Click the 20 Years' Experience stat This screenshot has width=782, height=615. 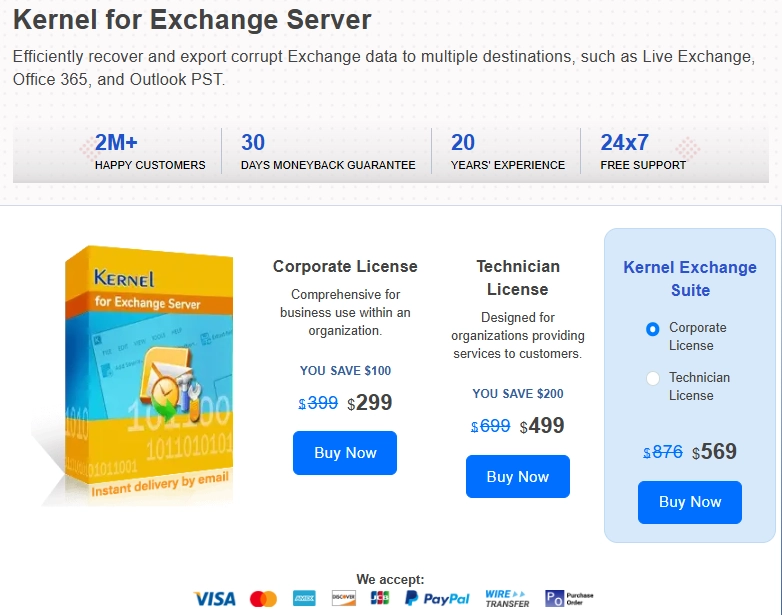pos(508,151)
